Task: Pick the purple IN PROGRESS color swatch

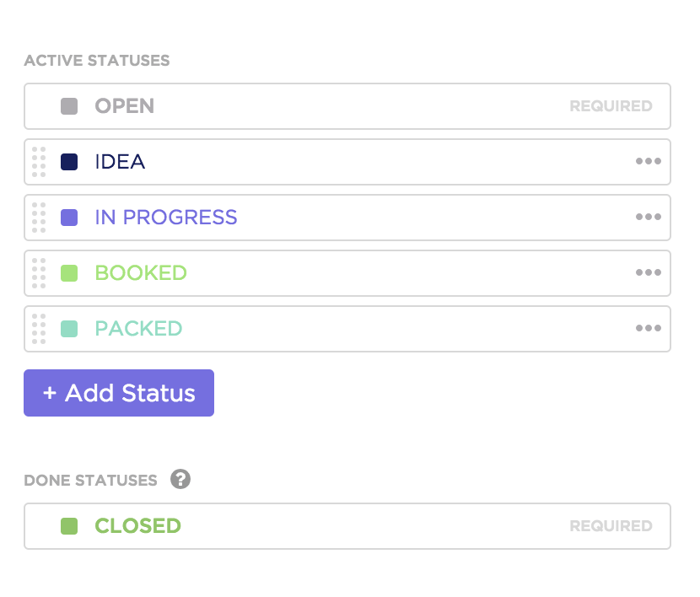Action: click(69, 218)
